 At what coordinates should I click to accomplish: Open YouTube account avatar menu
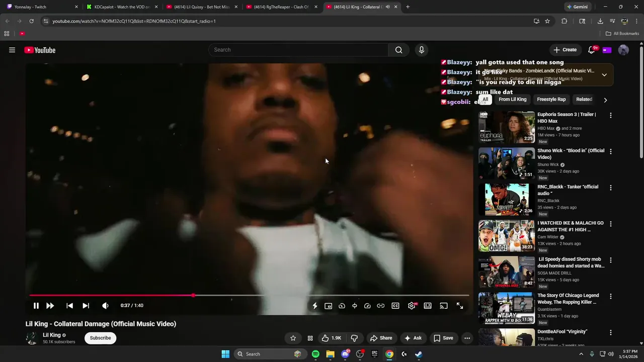[623, 50]
